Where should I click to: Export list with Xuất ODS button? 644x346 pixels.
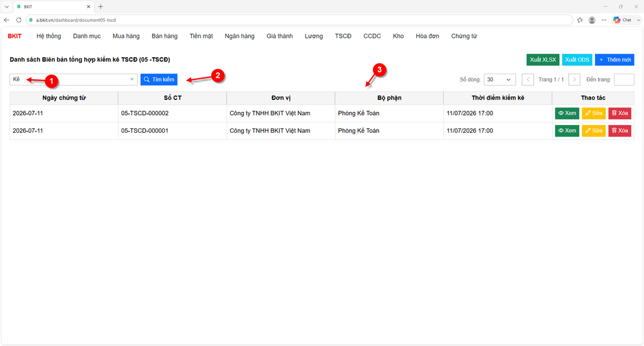(x=577, y=60)
